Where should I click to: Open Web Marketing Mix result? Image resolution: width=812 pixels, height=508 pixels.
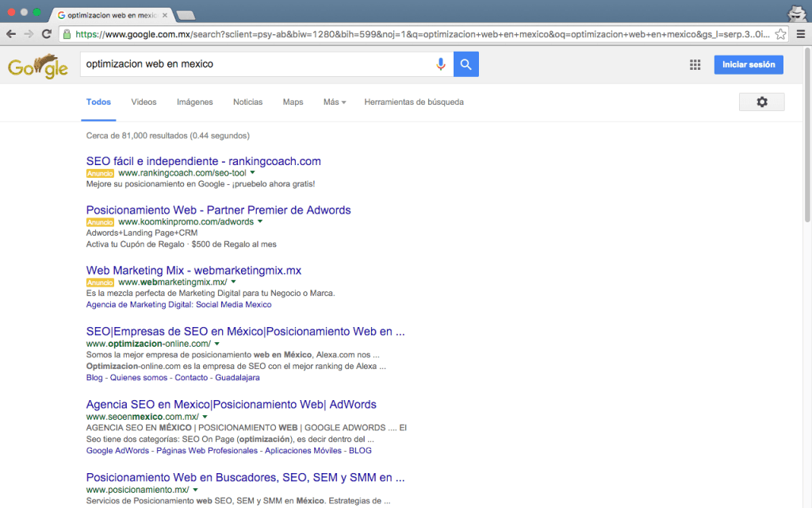click(193, 271)
